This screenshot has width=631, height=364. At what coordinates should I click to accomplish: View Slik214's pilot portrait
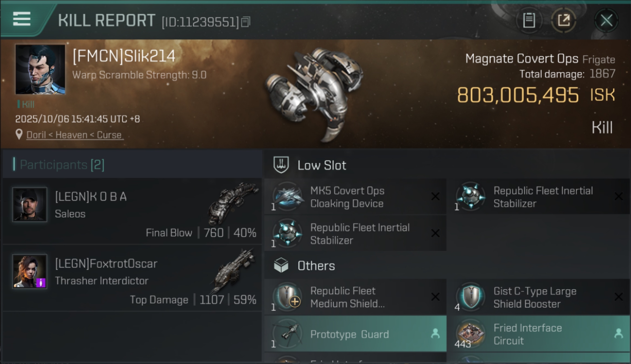[40, 69]
